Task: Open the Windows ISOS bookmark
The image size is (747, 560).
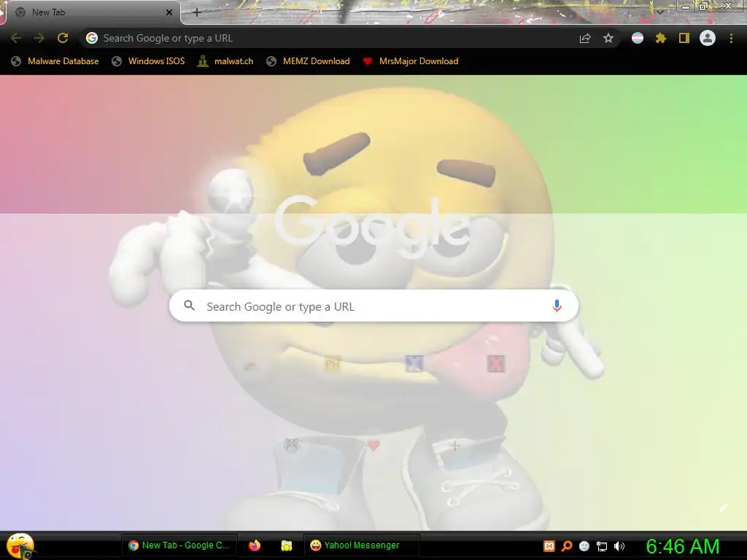Action: [x=148, y=61]
